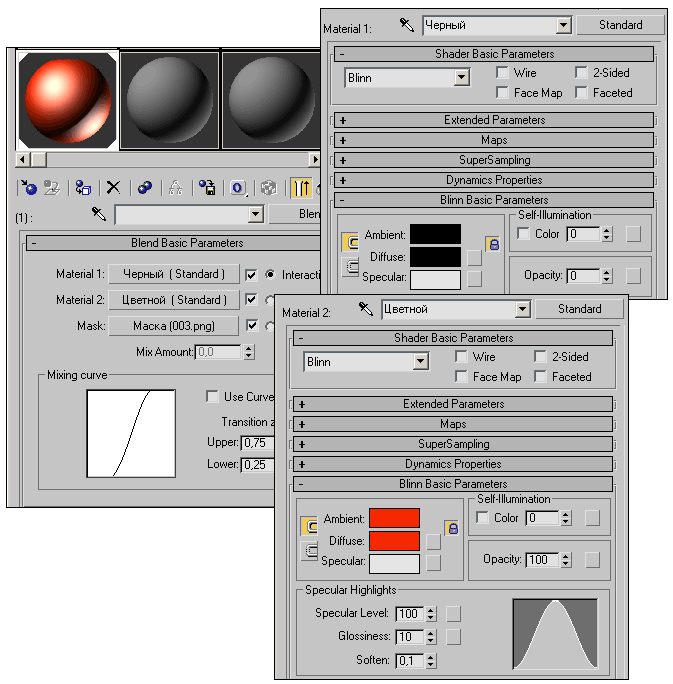
Task: Click the Show End Result icon
Action: tap(301, 187)
